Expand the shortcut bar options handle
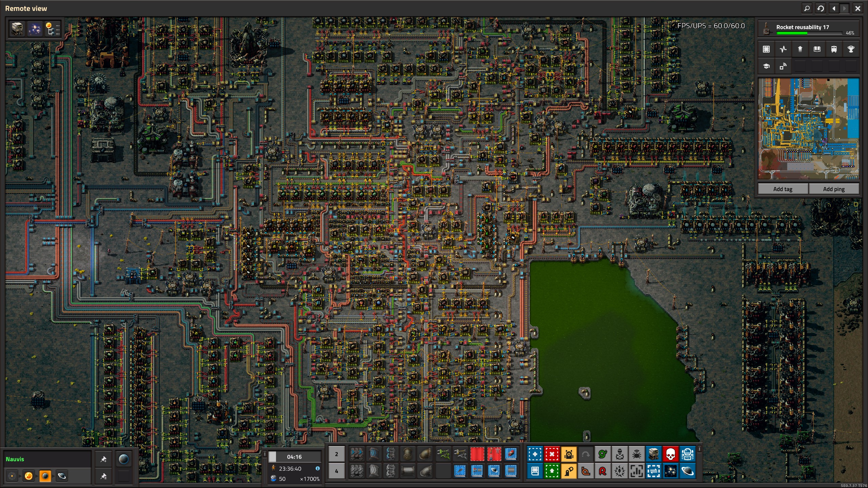868x488 pixels. tap(699, 449)
